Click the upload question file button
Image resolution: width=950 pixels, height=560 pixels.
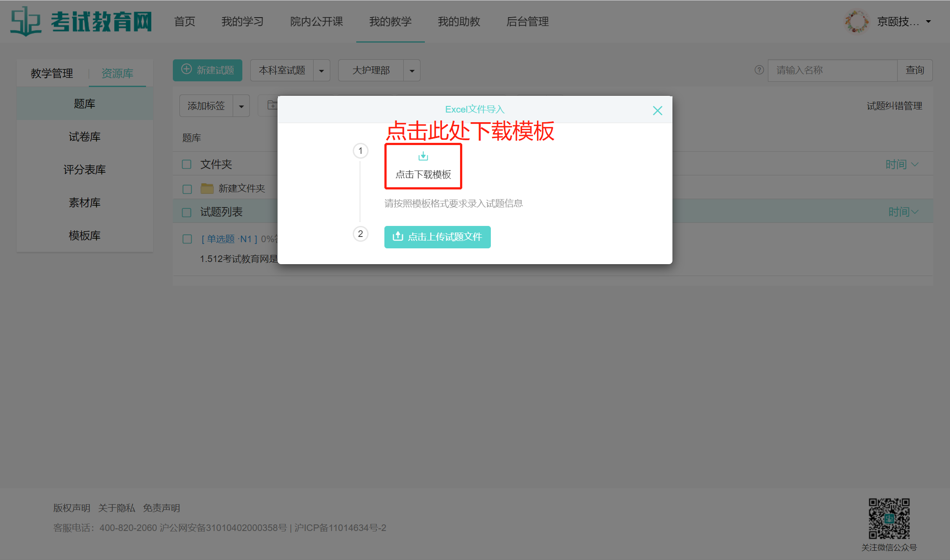pyautogui.click(x=437, y=237)
